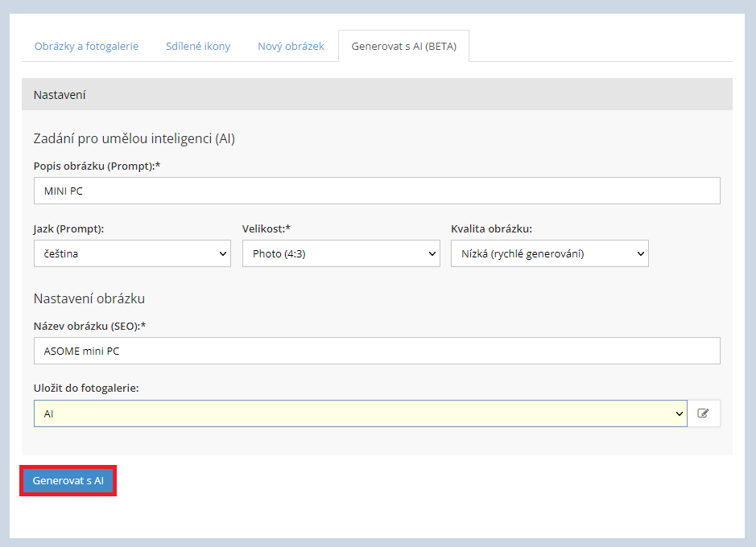
Task: Click the Název obrázku (SEO) label
Action: [x=94, y=325]
